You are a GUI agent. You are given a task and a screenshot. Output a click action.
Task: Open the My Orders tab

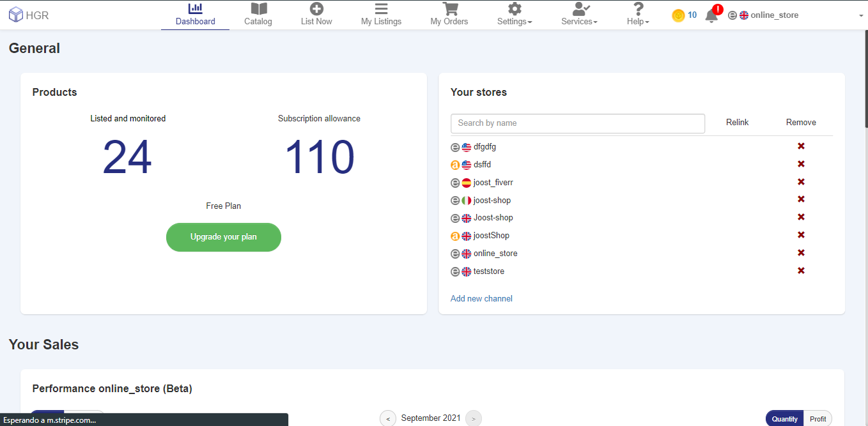[449, 15]
